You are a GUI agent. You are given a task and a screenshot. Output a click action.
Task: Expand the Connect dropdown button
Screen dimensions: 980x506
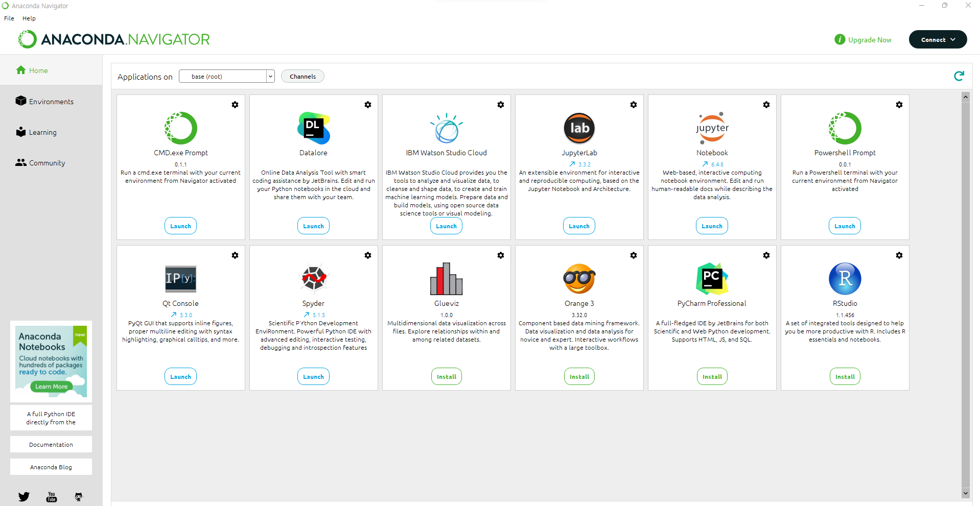click(938, 39)
